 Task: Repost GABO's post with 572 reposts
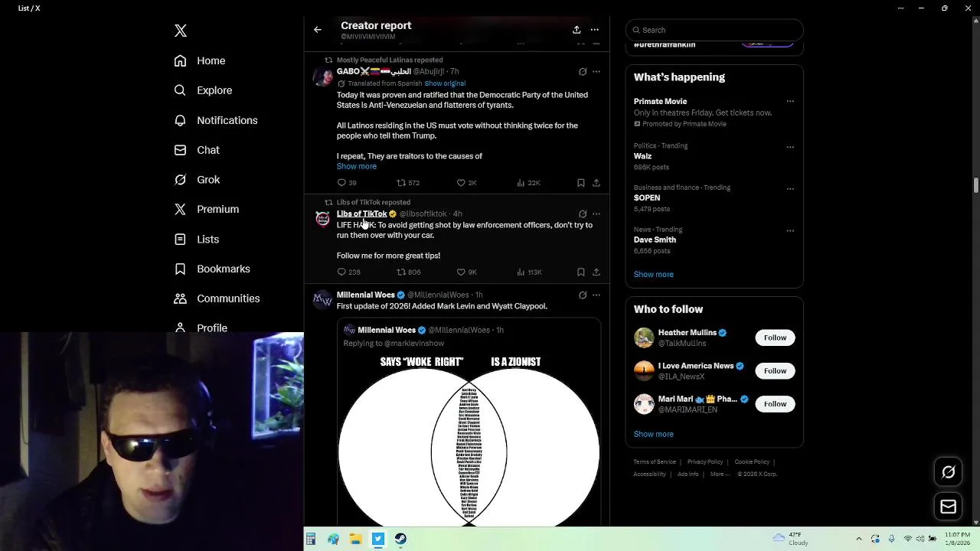point(407,183)
